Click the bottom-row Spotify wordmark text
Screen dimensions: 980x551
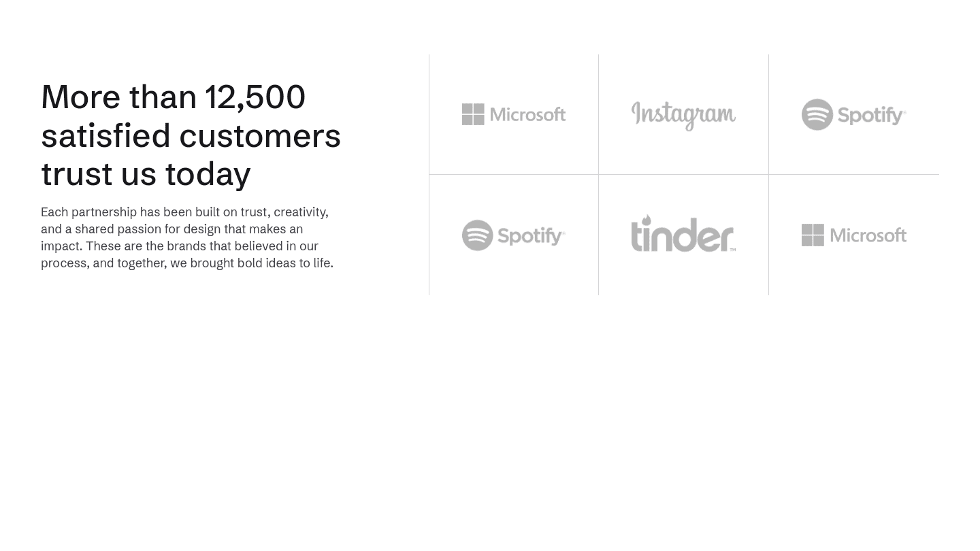point(531,236)
